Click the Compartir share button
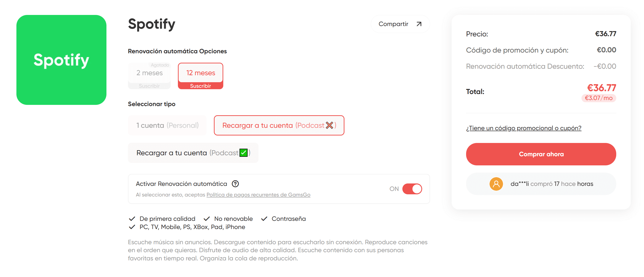The width and height of the screenshot is (644, 277). point(400,24)
